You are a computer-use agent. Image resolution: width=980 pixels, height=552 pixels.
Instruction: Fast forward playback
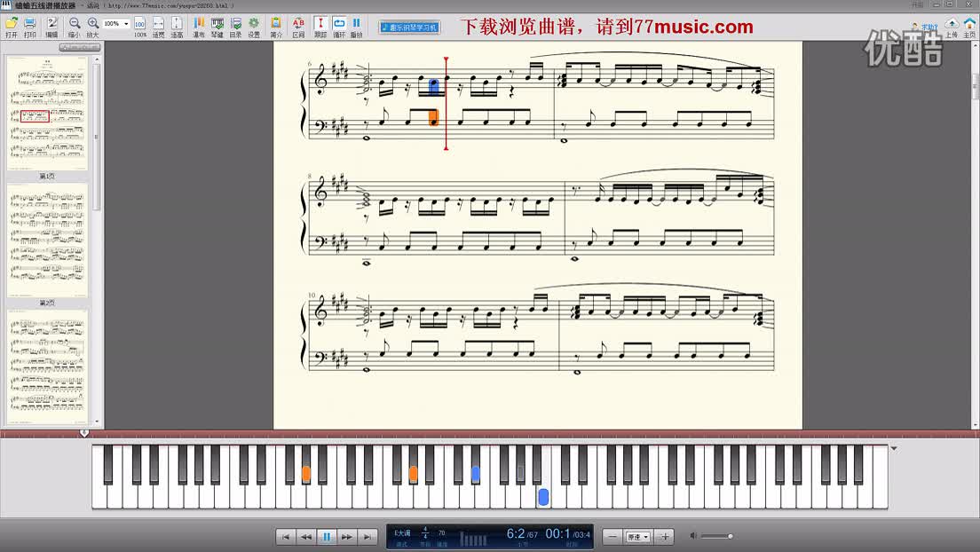[x=347, y=536]
